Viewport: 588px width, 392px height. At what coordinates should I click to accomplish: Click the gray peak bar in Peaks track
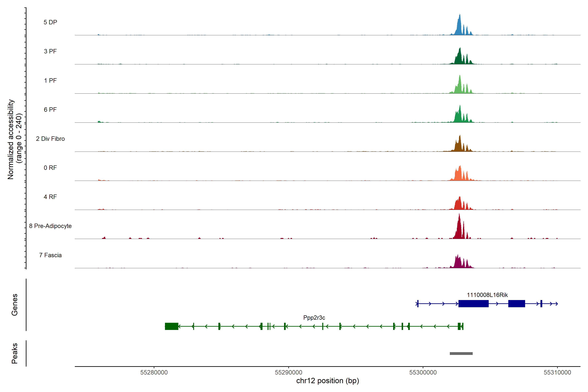(461, 353)
